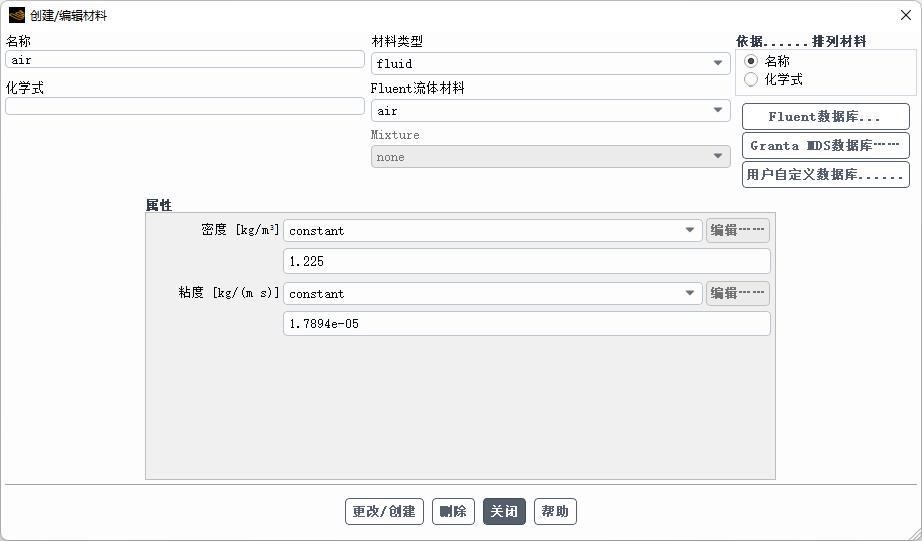Open 用户自定义数据库 button
This screenshot has height=541, width=922.
point(826,175)
